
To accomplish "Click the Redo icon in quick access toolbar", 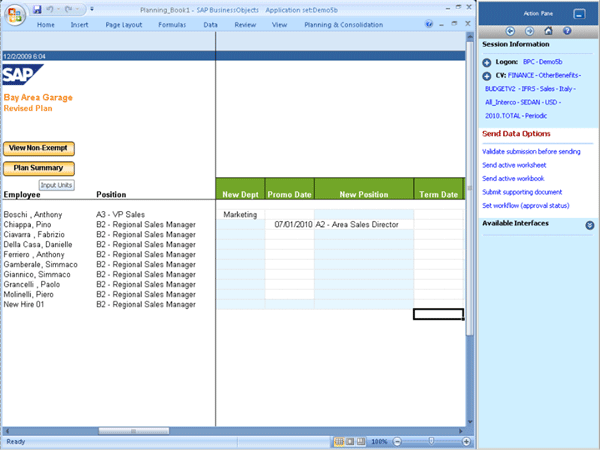I will tap(69, 9).
